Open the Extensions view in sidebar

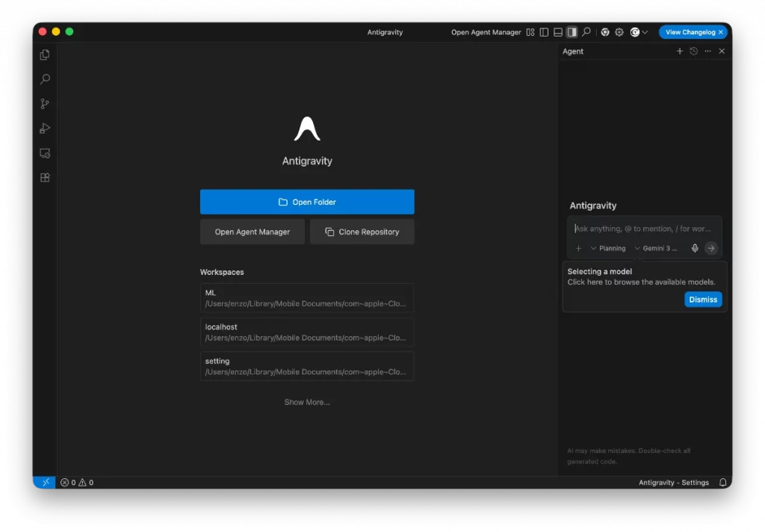45,178
